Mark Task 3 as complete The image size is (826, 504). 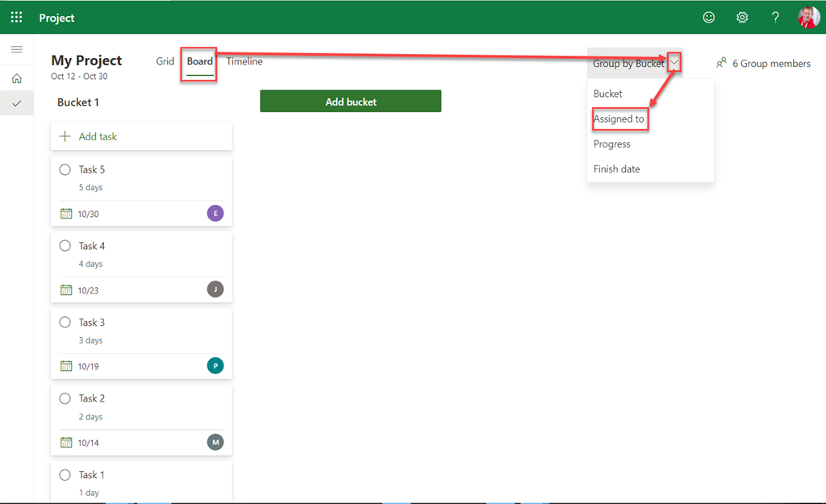[65, 323]
